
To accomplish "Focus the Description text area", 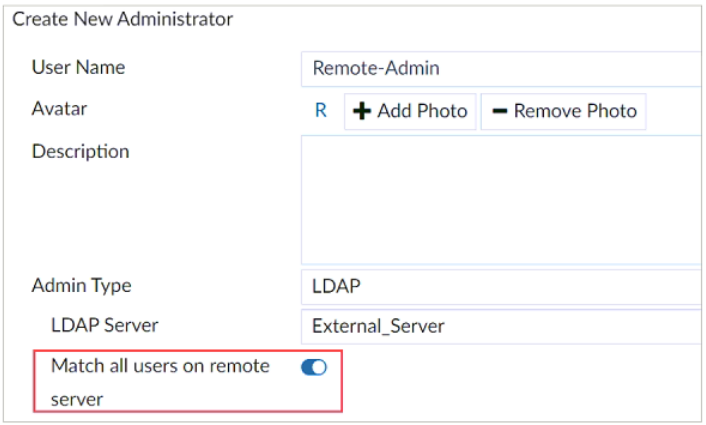I will (500, 200).
